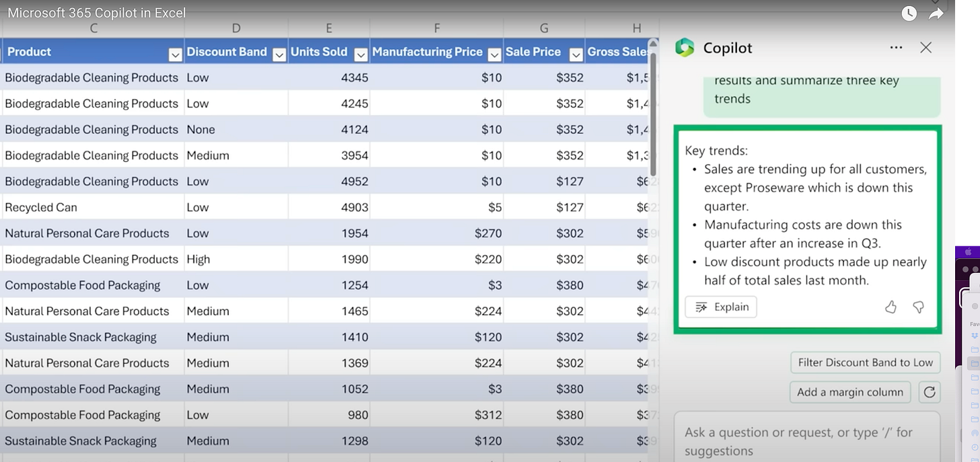Image resolution: width=980 pixels, height=462 pixels.
Task: Open the Units Sold filter dropdown
Action: [x=361, y=54]
